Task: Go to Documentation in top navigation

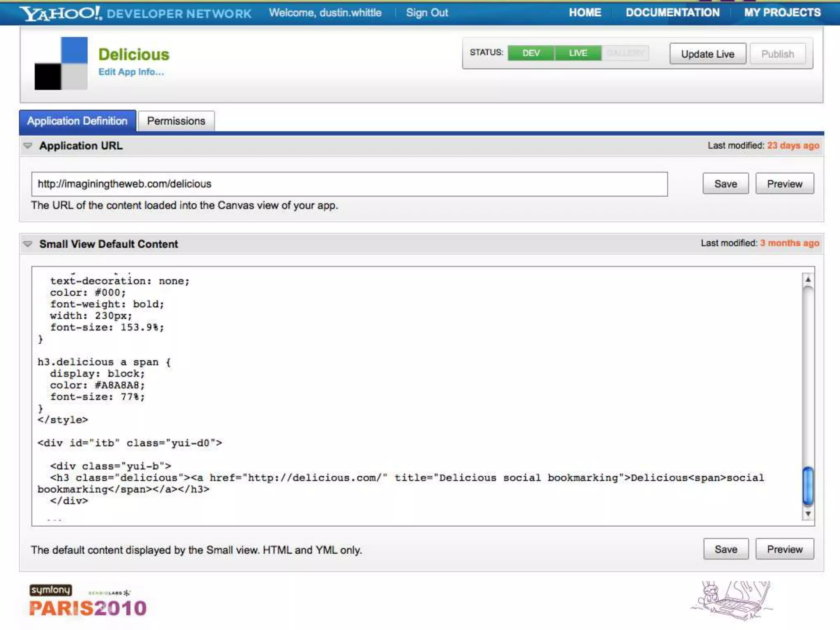Action: [x=672, y=13]
